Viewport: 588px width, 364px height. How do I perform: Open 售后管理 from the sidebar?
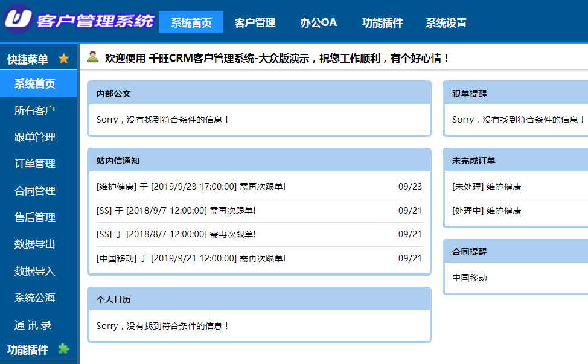(35, 217)
